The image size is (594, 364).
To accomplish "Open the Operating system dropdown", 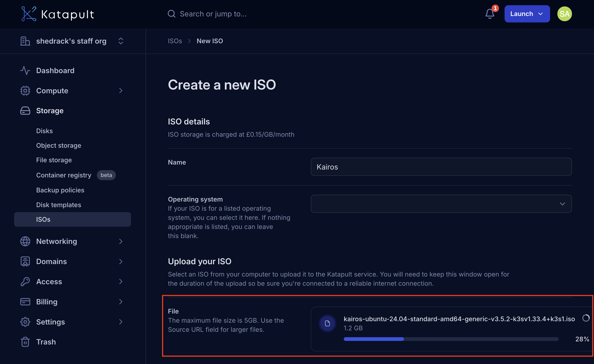I will pos(441,204).
